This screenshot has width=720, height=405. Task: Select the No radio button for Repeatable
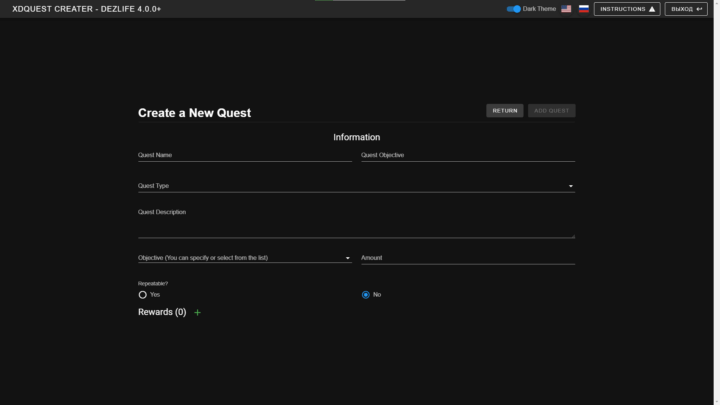point(366,295)
